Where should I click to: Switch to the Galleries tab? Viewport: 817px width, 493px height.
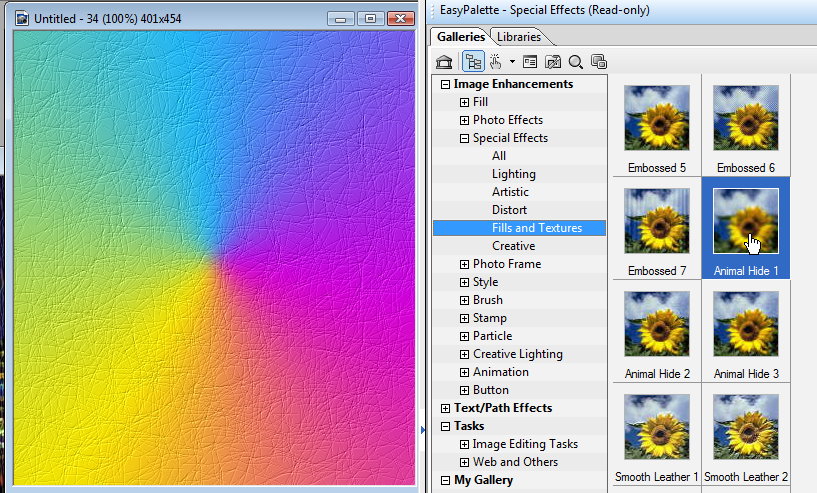pyautogui.click(x=461, y=36)
